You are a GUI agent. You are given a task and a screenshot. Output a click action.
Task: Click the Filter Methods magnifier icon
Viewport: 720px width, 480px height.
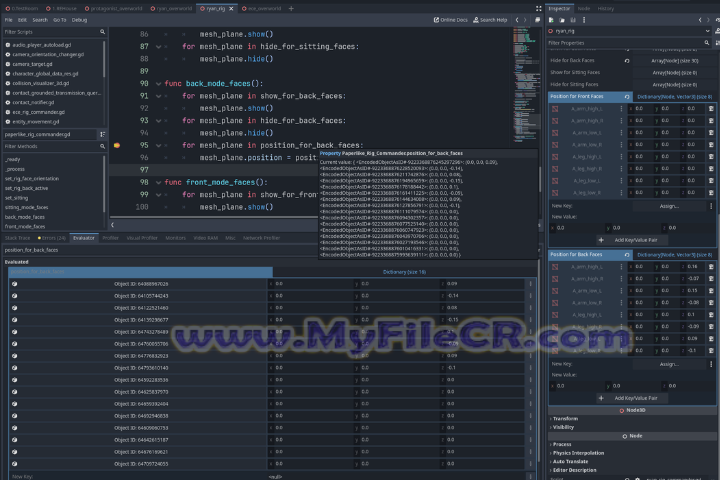102,146
